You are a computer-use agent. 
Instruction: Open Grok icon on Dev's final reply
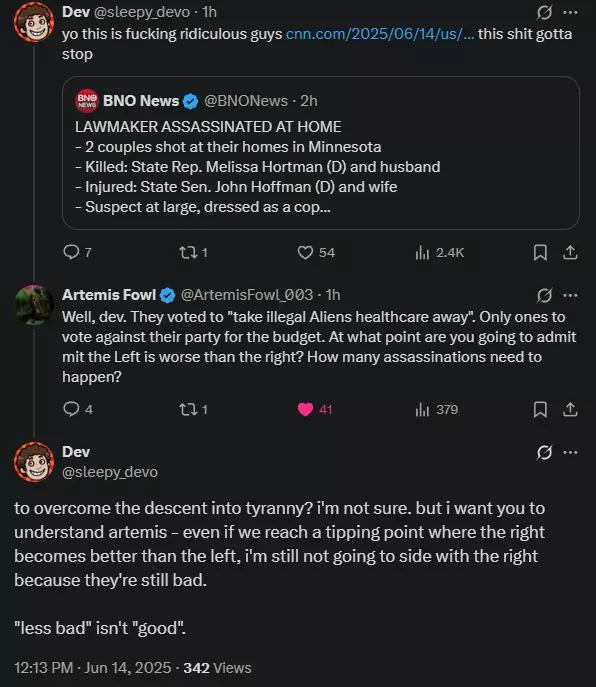point(544,452)
